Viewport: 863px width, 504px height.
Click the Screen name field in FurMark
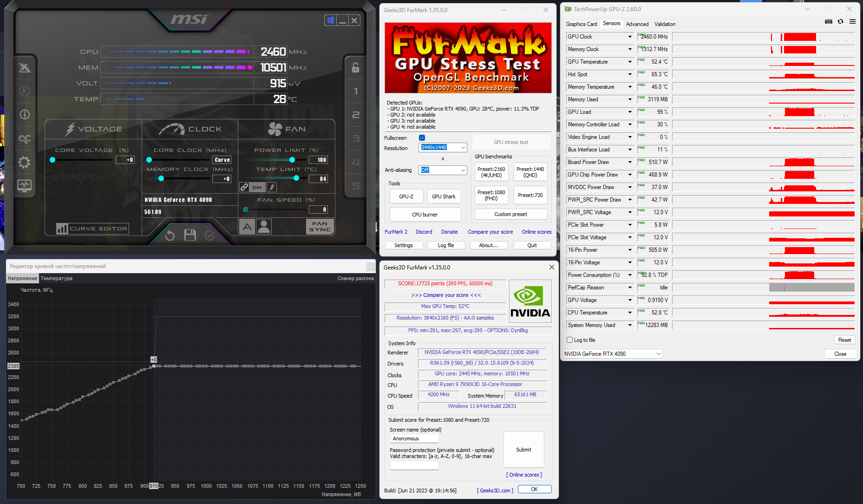tap(414, 439)
